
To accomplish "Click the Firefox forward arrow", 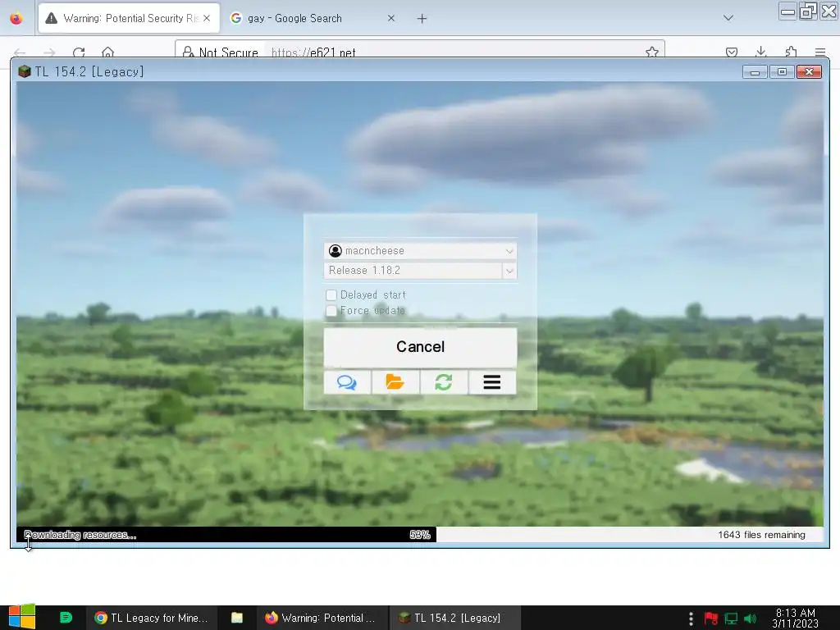I will click(x=49, y=52).
